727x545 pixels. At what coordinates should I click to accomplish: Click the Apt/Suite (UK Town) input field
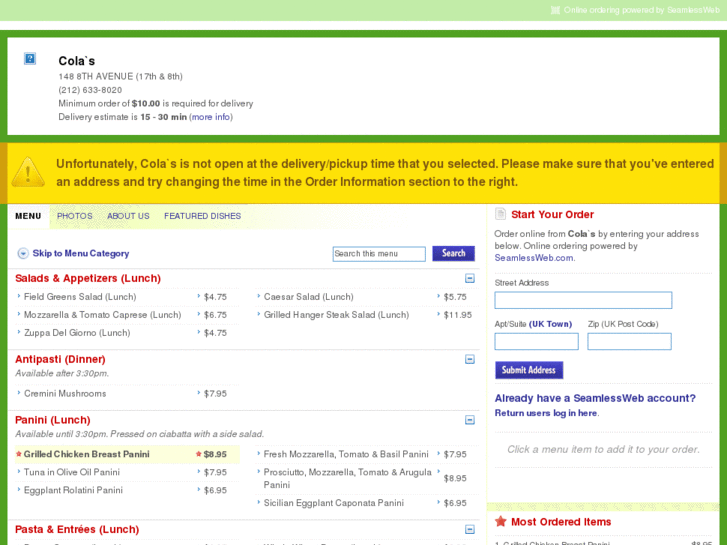(x=536, y=341)
